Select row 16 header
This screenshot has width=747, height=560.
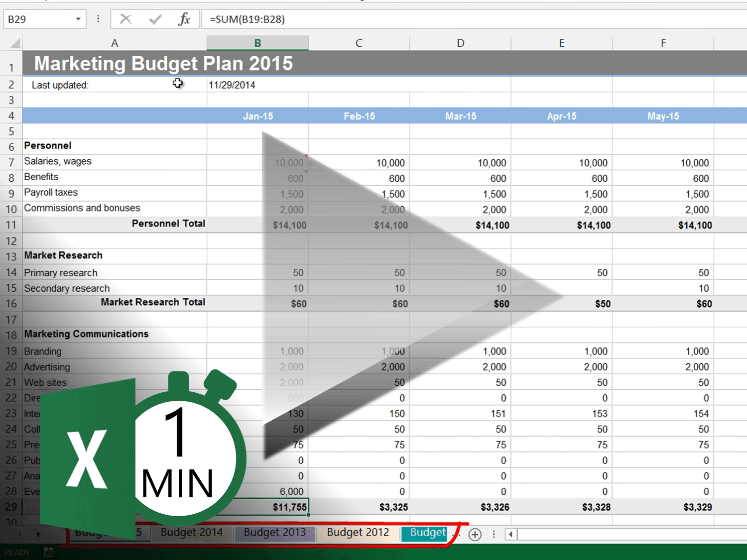pos(11,304)
